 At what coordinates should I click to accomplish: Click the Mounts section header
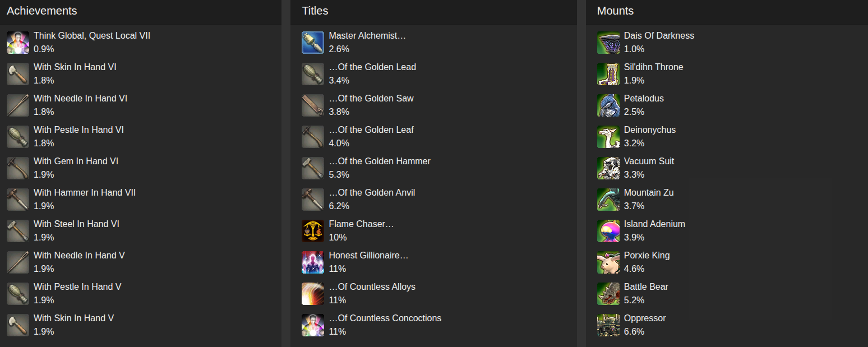[615, 11]
